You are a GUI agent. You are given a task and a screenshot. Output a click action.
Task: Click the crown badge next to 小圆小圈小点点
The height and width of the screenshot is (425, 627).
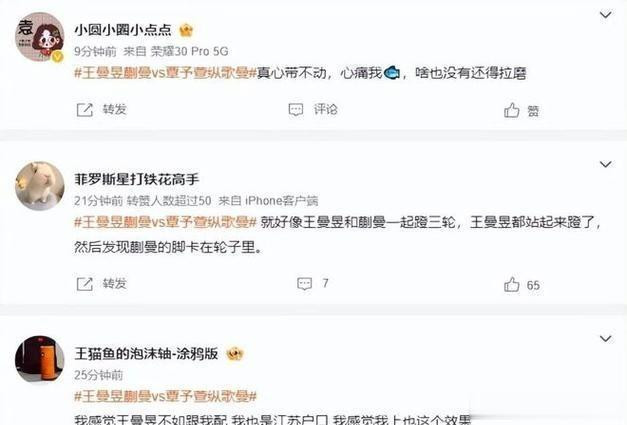tap(186, 30)
